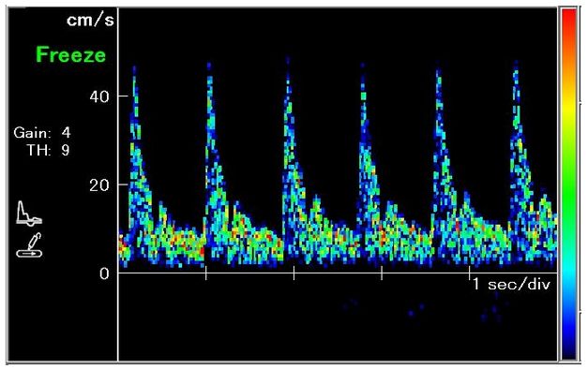Click the green middle of color scale bar
Screen dimensions: 588x369
[x=569, y=187]
